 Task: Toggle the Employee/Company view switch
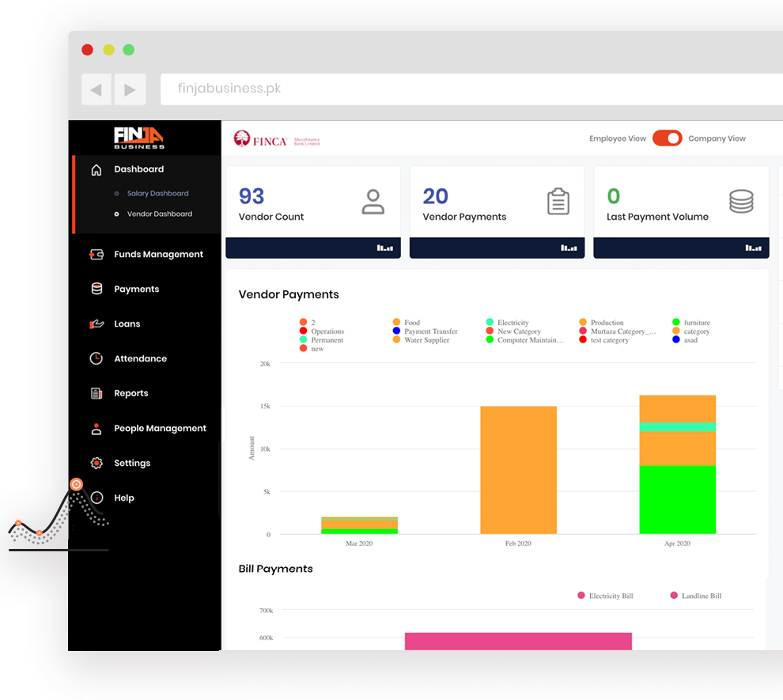668,138
